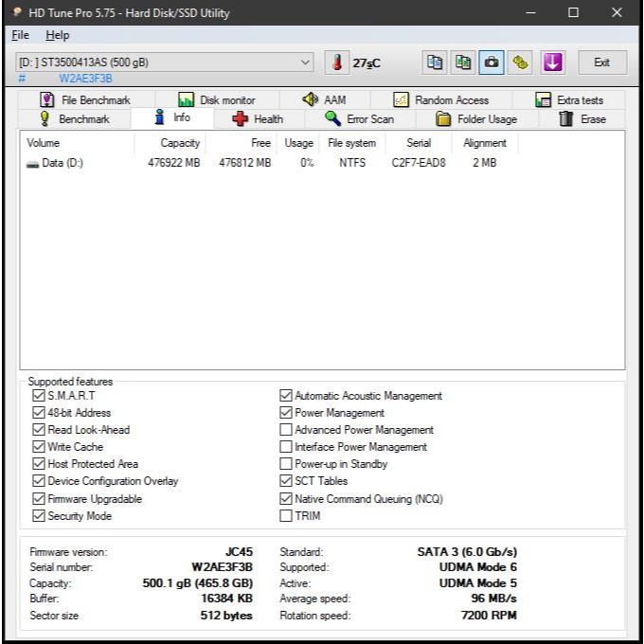Open the File menu
The height and width of the screenshot is (644, 644).
pyautogui.click(x=20, y=35)
